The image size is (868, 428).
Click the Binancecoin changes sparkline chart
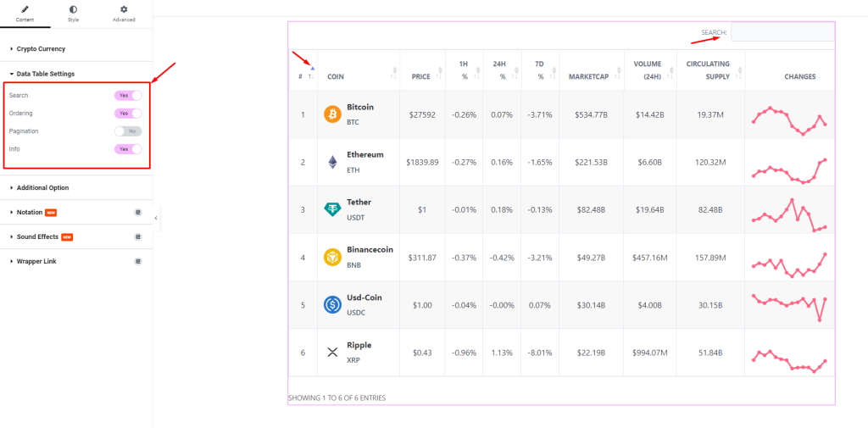point(789,265)
